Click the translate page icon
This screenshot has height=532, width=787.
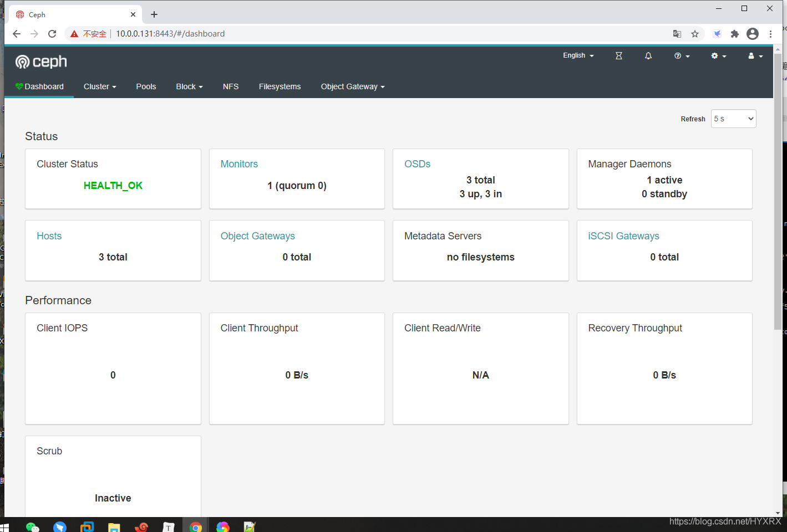coord(677,34)
